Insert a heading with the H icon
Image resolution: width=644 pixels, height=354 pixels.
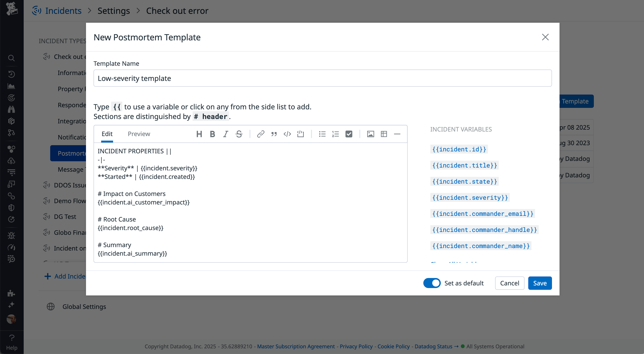[199, 134]
